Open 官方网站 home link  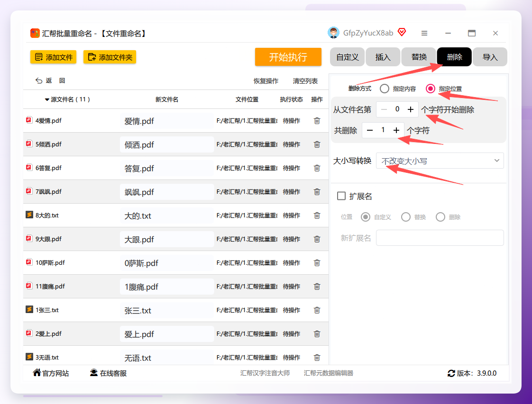click(x=51, y=373)
